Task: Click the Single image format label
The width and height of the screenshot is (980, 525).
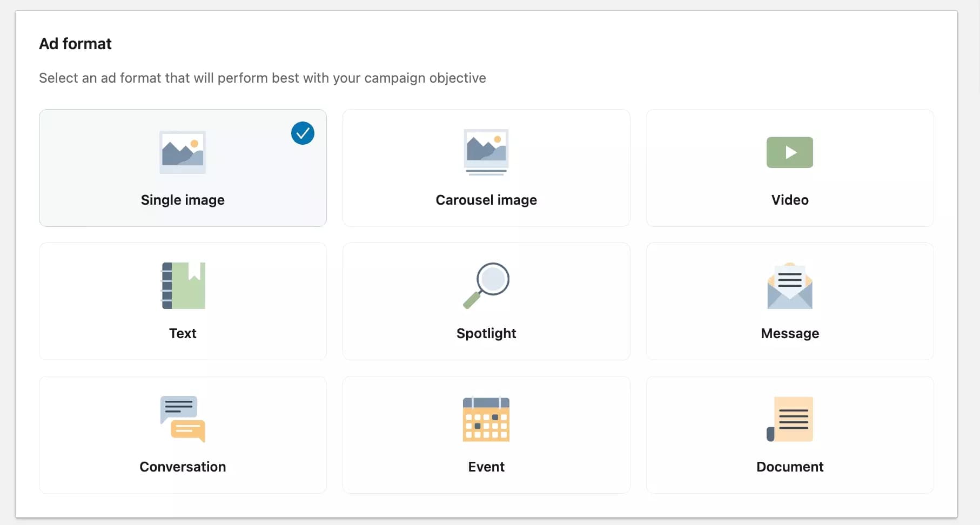Action: [x=183, y=200]
